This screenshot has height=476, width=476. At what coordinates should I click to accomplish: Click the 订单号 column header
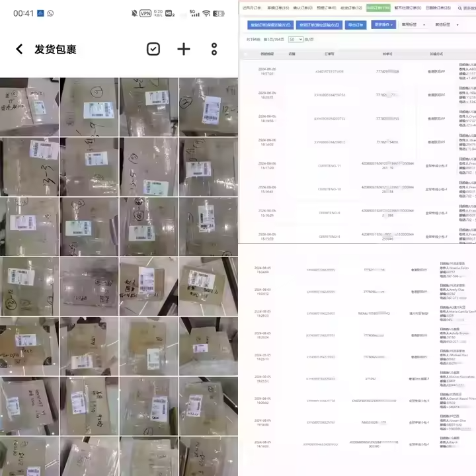click(329, 54)
